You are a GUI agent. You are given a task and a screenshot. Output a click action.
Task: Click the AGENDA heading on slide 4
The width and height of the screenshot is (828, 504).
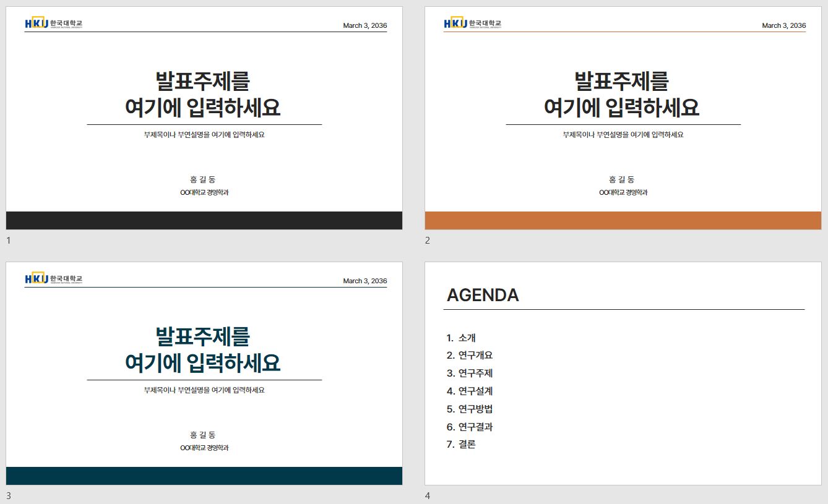coord(483,295)
